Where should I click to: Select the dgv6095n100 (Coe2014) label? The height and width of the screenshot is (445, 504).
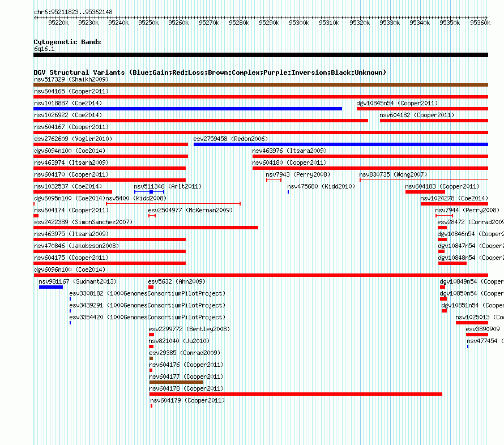coord(70,198)
